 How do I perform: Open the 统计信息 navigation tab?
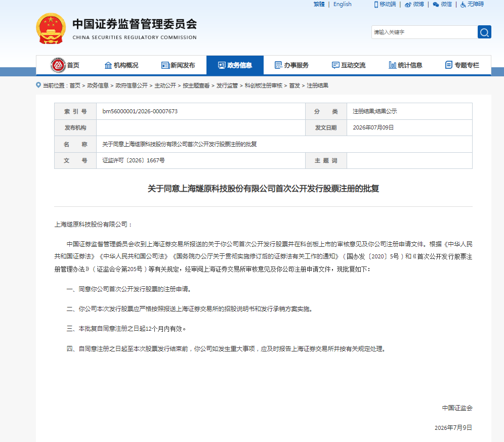pyautogui.click(x=405, y=65)
